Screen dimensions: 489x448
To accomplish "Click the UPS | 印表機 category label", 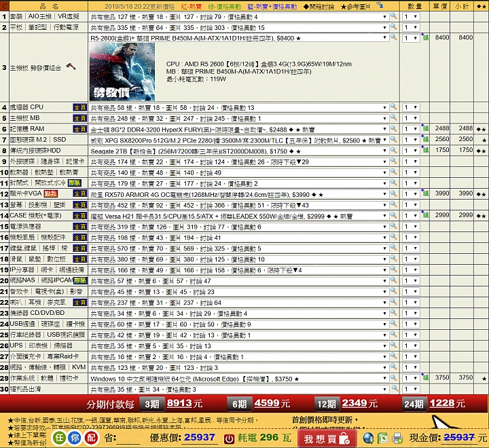I will (41, 346).
